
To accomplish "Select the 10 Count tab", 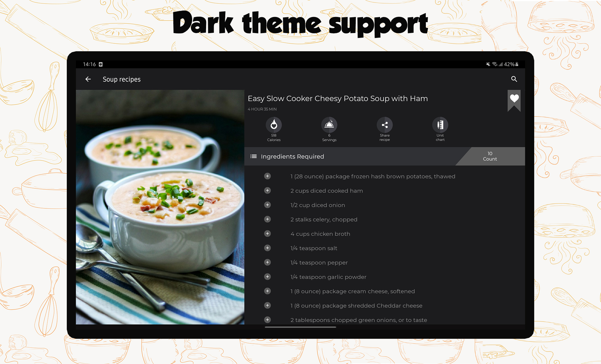I will [x=490, y=156].
